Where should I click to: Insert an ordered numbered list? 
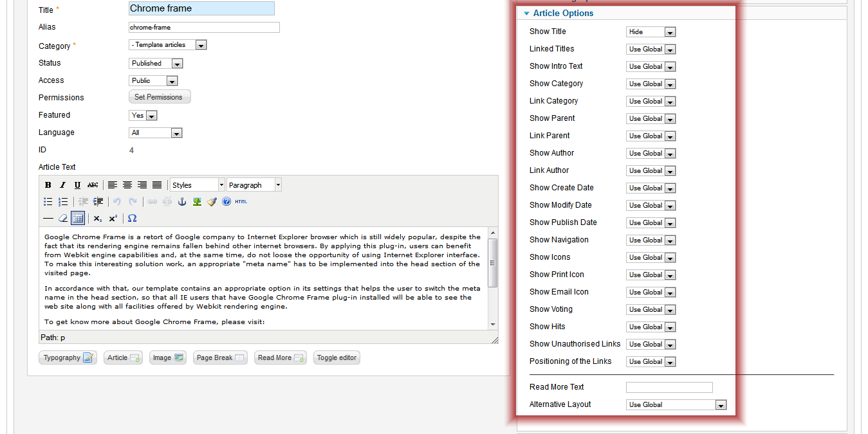(63, 202)
